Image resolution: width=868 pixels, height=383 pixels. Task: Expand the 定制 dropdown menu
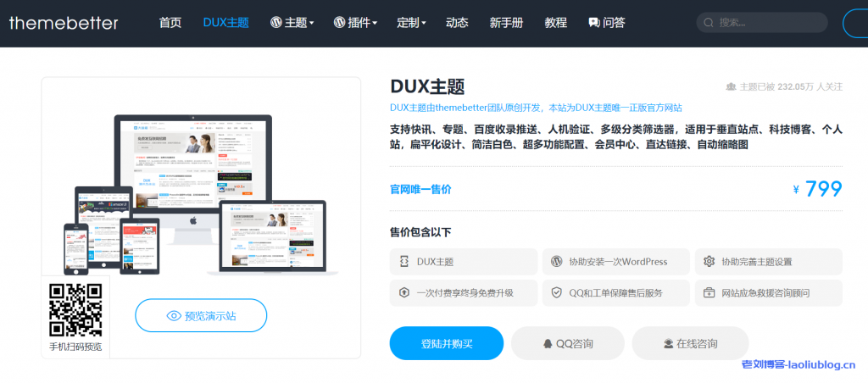[x=411, y=23]
